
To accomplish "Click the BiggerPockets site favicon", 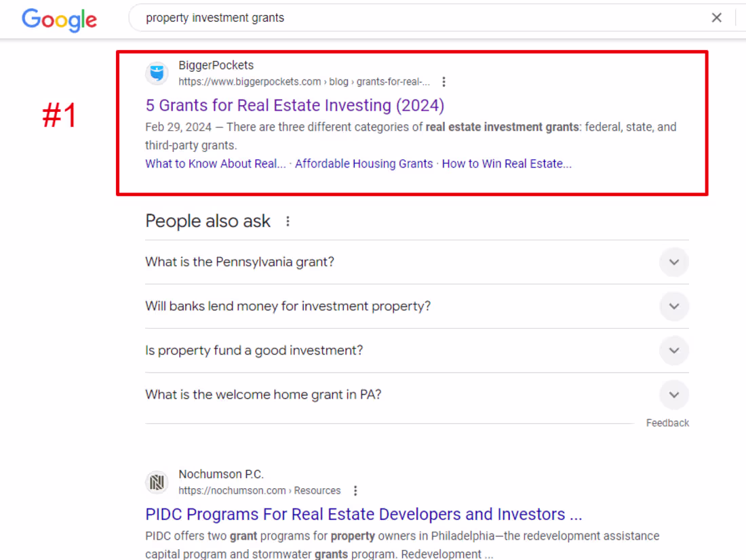I will 157,73.
